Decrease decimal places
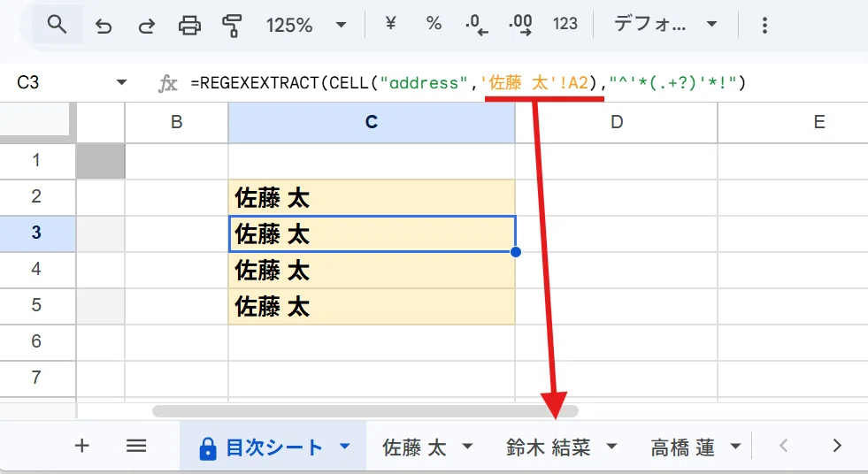 pos(477,25)
